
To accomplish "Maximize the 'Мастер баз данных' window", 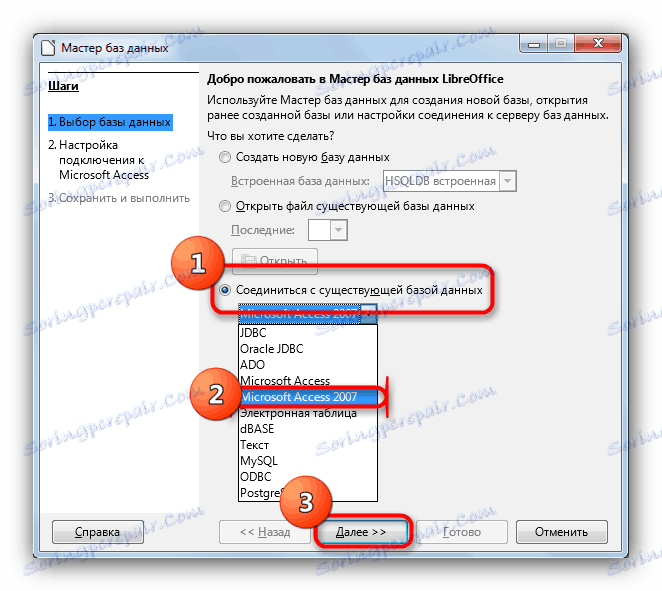I will pyautogui.click(x=561, y=44).
